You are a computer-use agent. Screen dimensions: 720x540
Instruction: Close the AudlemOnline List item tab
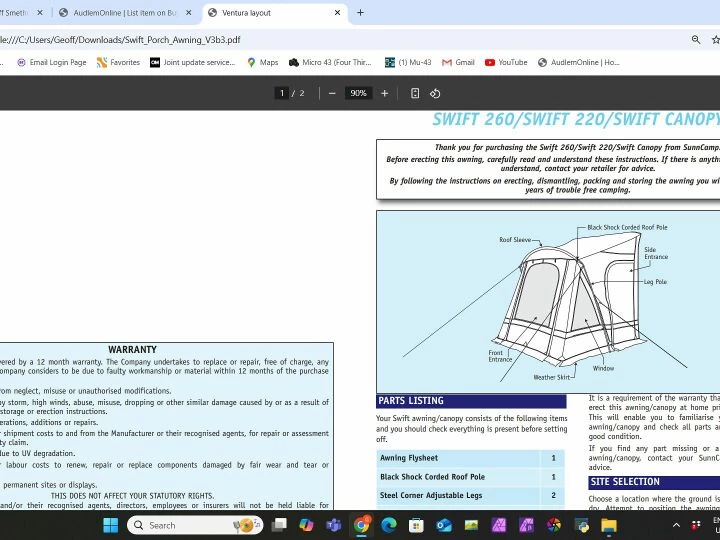point(188,13)
